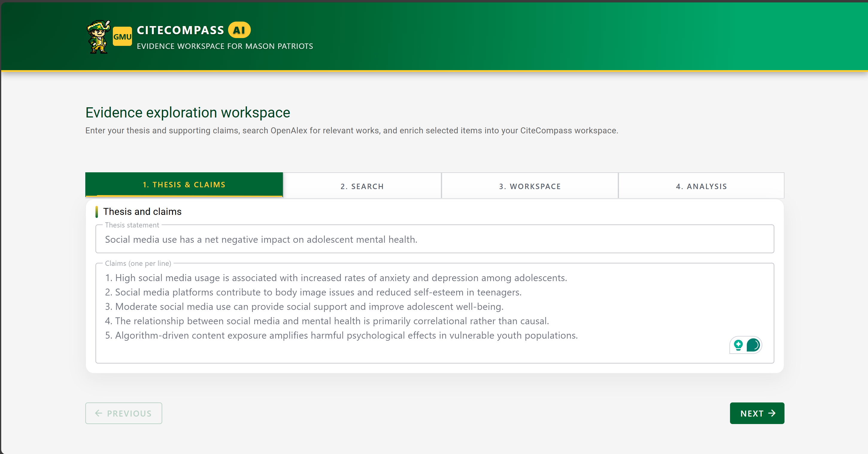This screenshot has width=868, height=454.
Task: Stay on the Thesis & Claims tab
Action: tap(184, 185)
